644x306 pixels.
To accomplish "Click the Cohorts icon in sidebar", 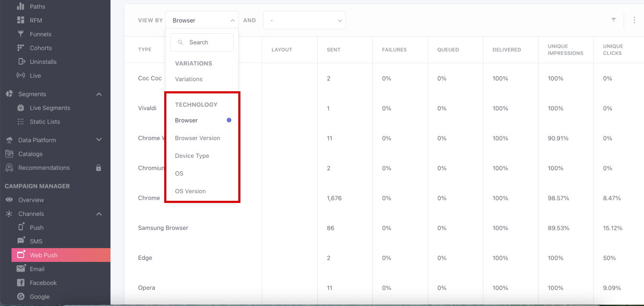I will click(21, 48).
